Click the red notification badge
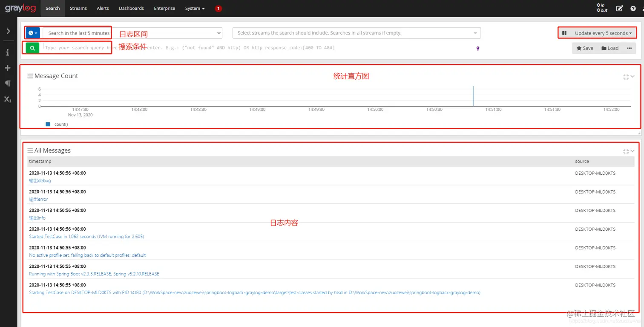 [218, 9]
